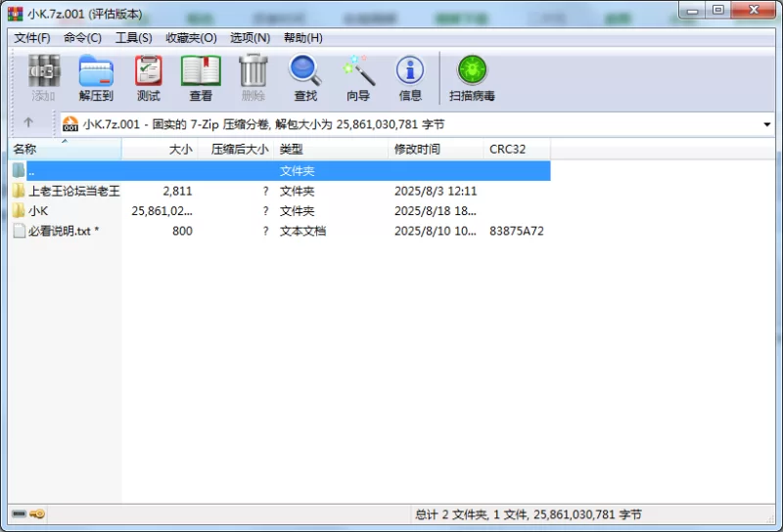Viewport: 783px width, 532px height.
Task: Click the drive icon in status bar
Action: pos(19,513)
